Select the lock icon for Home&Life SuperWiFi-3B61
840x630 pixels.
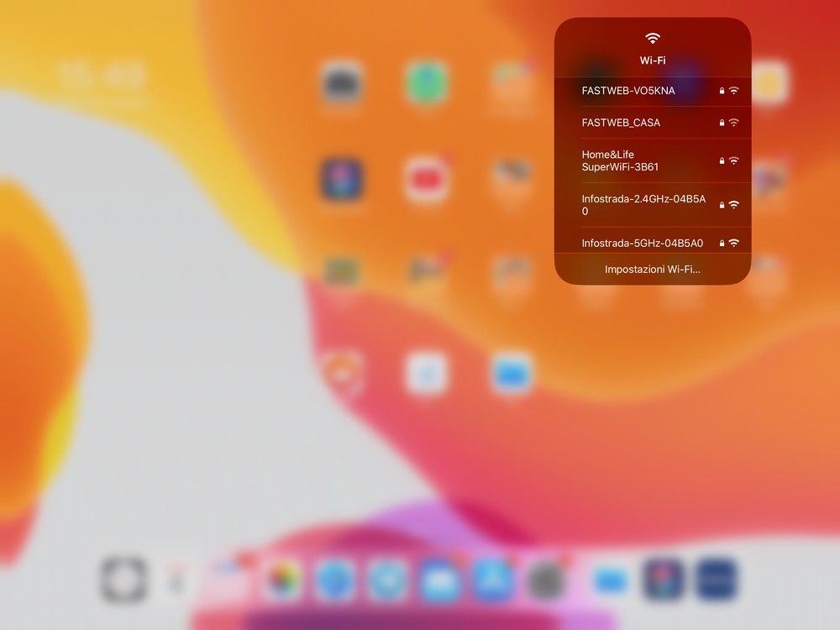click(x=722, y=160)
